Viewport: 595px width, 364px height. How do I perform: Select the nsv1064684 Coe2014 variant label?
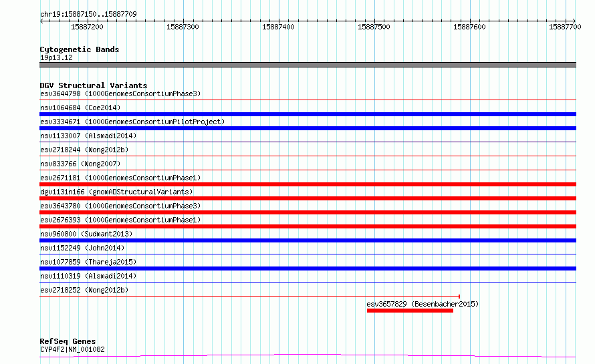coord(80,108)
